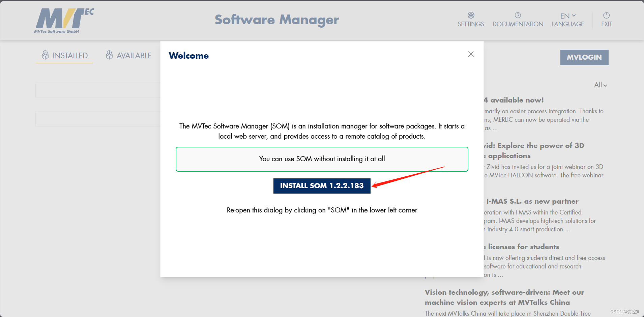Viewport: 644px width, 317px height.
Task: Open the MVTalks China news headline
Action: (x=504, y=297)
